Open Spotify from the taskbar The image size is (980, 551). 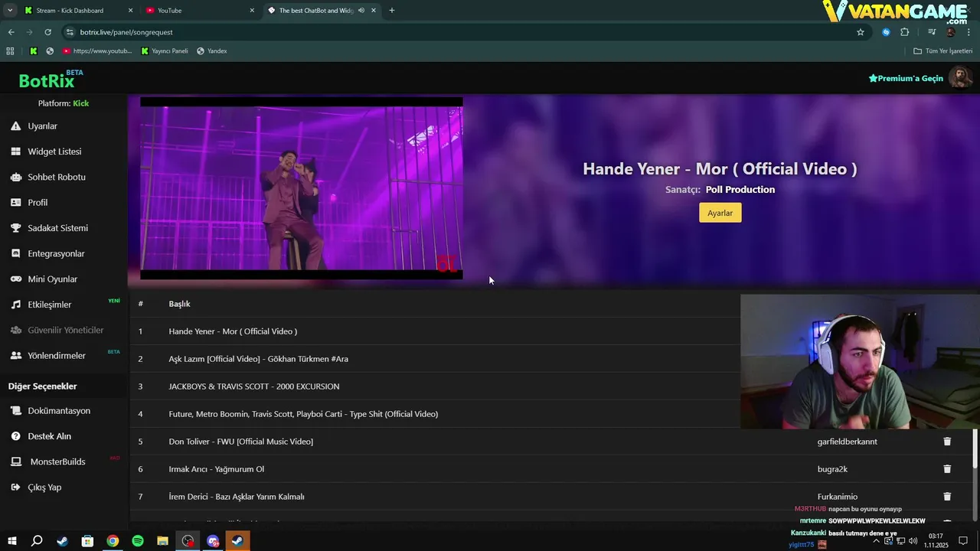tap(138, 541)
